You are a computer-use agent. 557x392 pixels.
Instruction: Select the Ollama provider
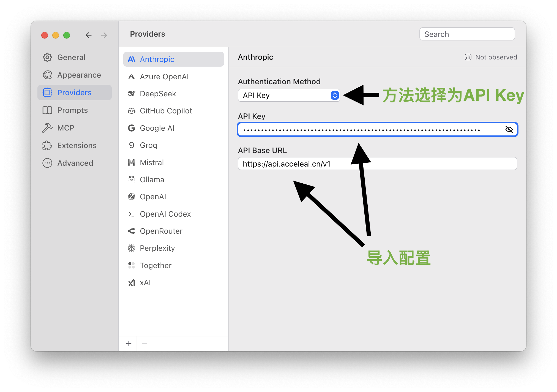(152, 179)
